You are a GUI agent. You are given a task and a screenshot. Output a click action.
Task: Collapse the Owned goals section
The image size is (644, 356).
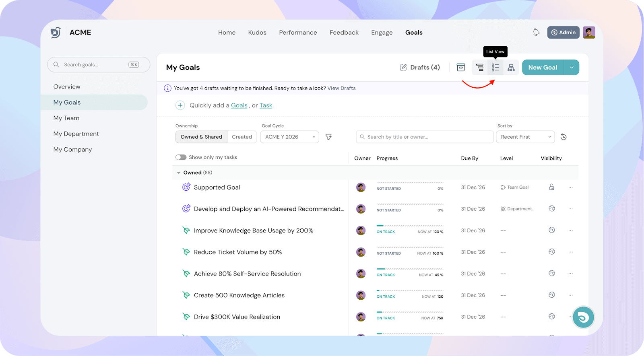coord(179,173)
